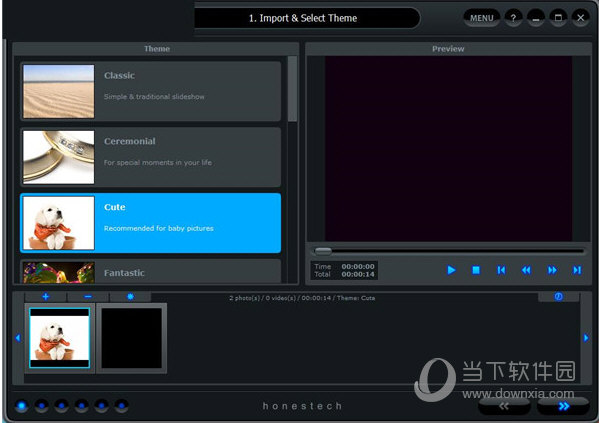Viewport: 599px width, 423px height.
Task: Click the Ceremonial rings thumbnail
Action: click(58, 157)
